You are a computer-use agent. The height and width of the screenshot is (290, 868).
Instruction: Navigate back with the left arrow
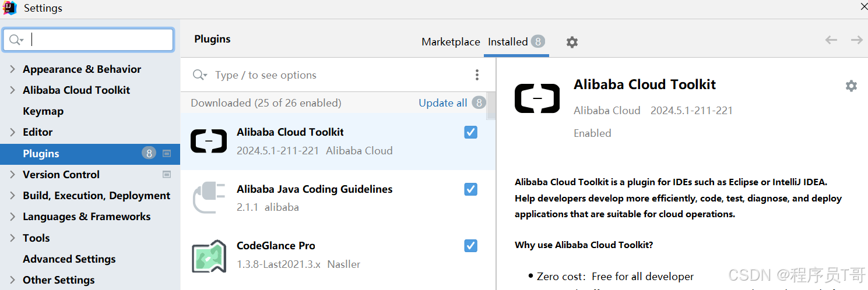pyautogui.click(x=831, y=40)
